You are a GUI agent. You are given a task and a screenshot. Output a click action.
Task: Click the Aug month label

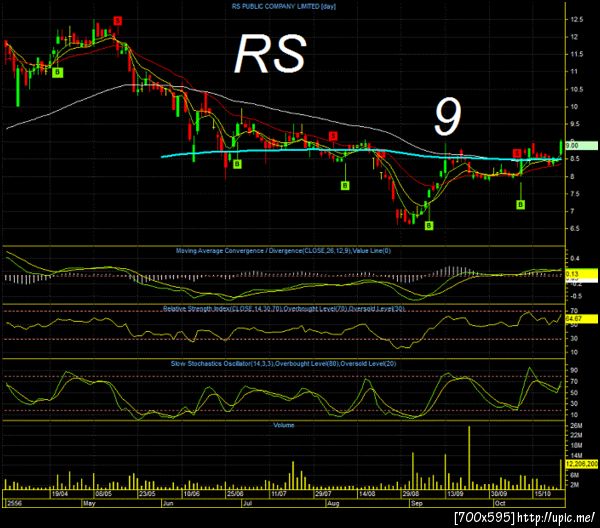pyautogui.click(x=333, y=504)
